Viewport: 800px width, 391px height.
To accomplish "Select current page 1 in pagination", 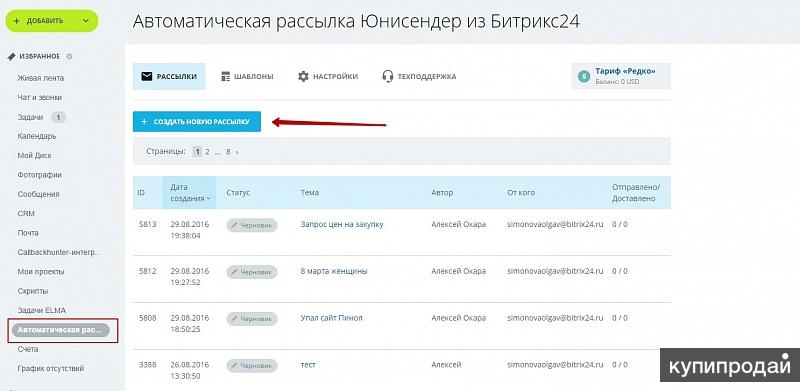I will pos(197,152).
